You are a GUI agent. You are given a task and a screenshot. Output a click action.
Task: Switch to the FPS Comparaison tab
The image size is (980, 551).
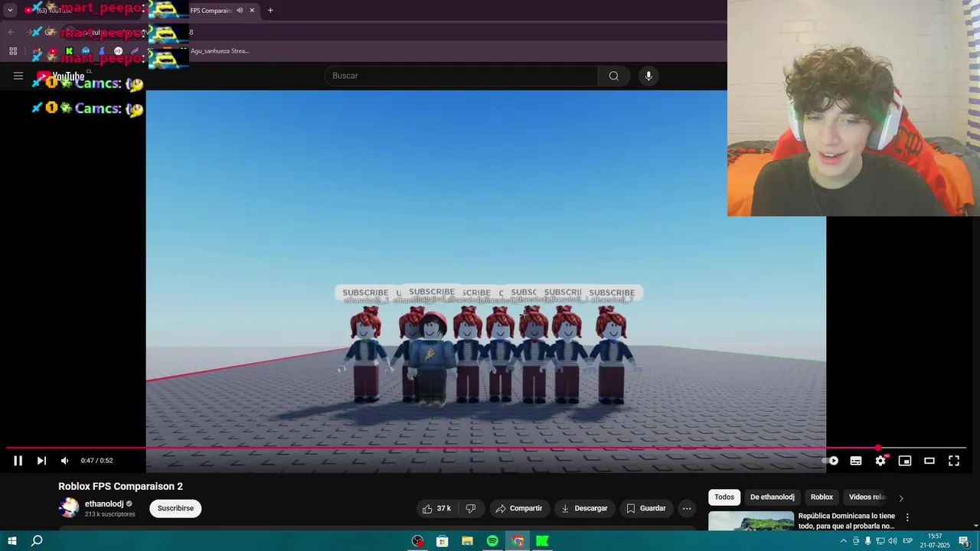pyautogui.click(x=210, y=11)
